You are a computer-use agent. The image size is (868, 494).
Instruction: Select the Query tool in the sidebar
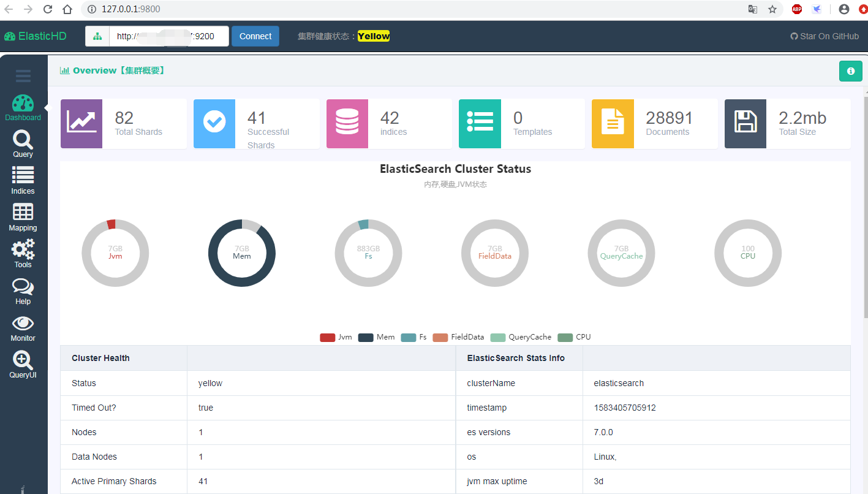(x=23, y=145)
